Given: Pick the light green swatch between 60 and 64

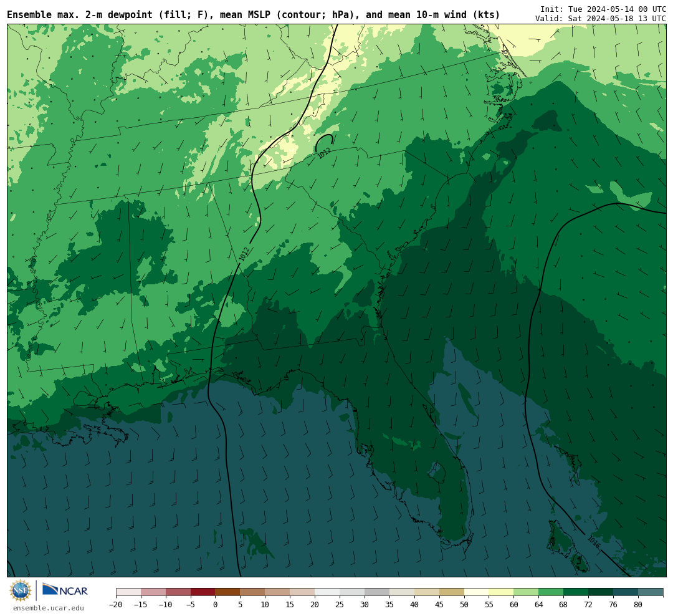Looking at the screenshot, I should (527, 592).
